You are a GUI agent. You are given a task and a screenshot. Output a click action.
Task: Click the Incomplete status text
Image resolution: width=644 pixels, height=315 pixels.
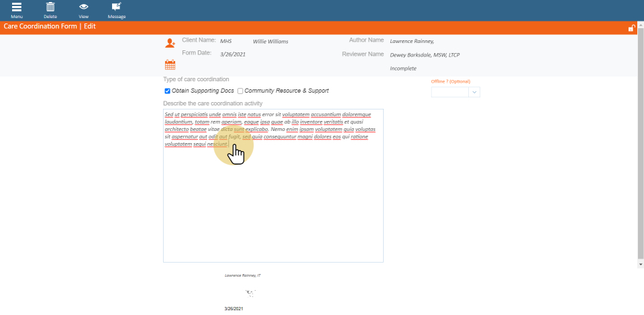coord(403,69)
